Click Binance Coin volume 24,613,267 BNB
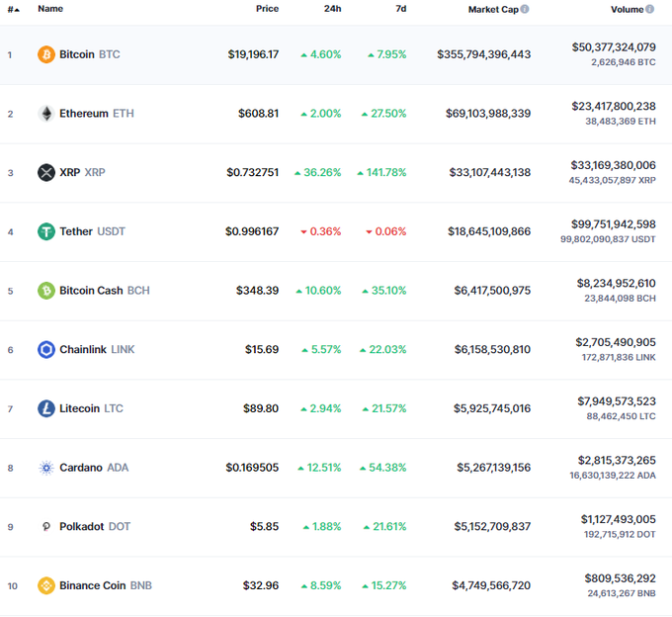 (622, 593)
